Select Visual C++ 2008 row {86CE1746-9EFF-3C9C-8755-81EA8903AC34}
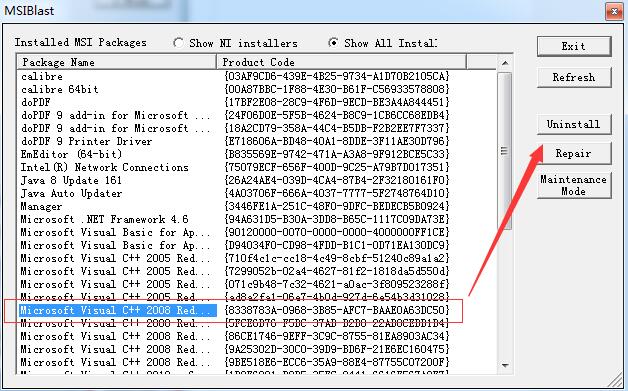 (x=256, y=336)
